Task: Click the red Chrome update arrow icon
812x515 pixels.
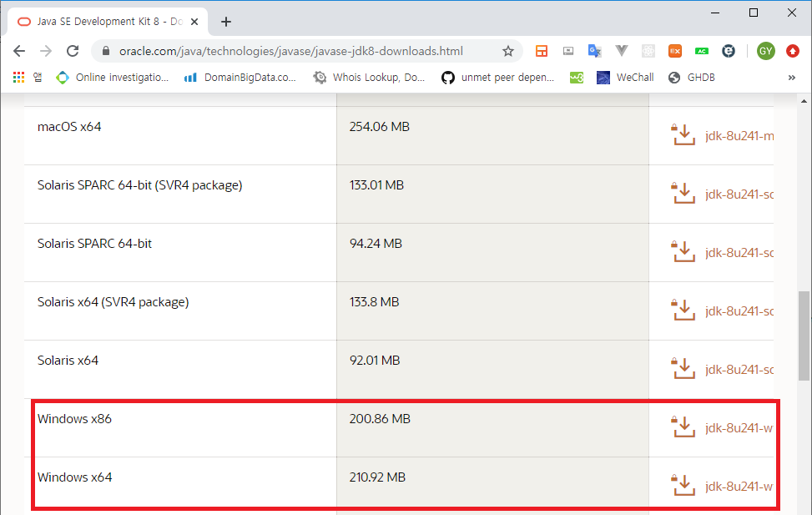Action: coord(792,51)
